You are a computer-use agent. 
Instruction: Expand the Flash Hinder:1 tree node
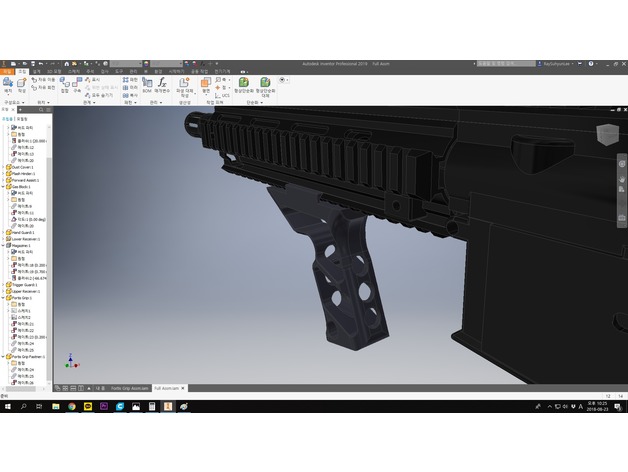[x=4, y=173]
